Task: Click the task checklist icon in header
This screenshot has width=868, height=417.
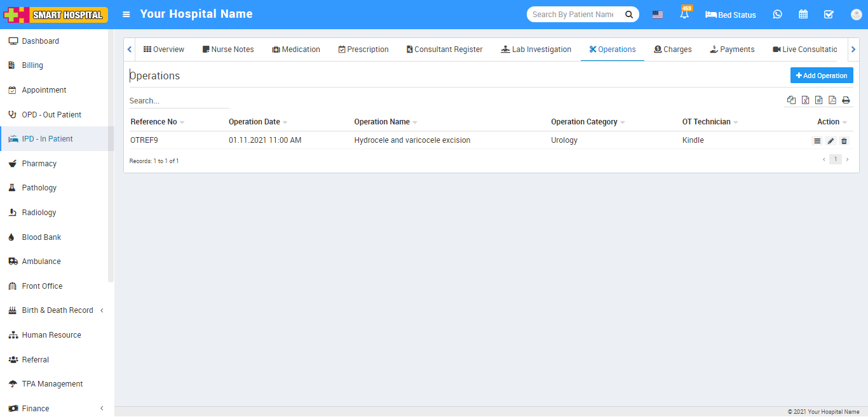Action: 829,15
